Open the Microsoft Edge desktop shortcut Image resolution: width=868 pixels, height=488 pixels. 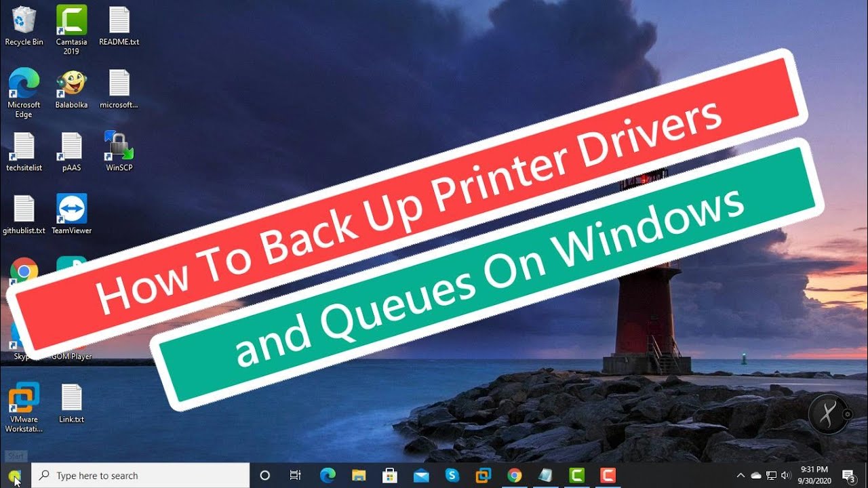click(24, 94)
